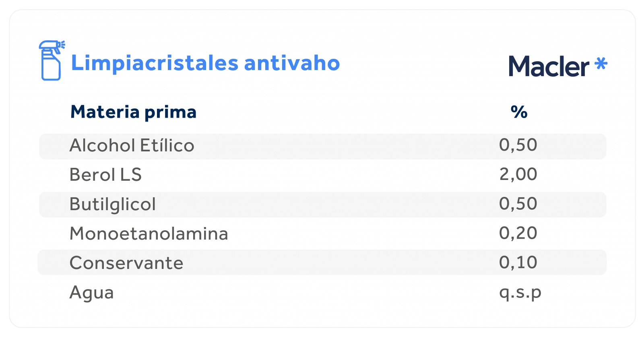Image resolution: width=644 pixels, height=341 pixels.
Task: Click the q.s.p value for Agua
Action: click(x=520, y=293)
